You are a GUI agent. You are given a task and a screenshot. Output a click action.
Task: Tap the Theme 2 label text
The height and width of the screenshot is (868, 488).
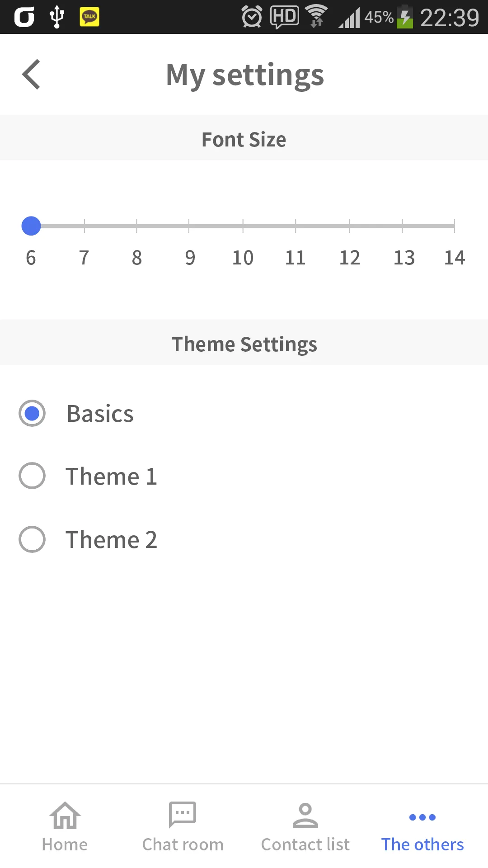[x=111, y=540]
